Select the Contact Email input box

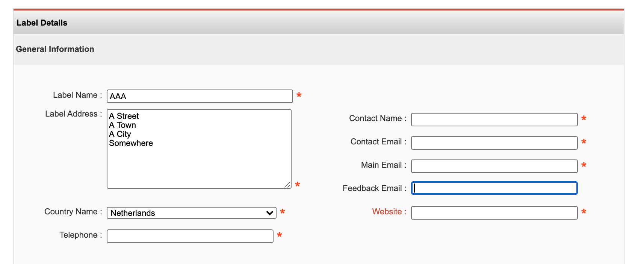pos(494,143)
